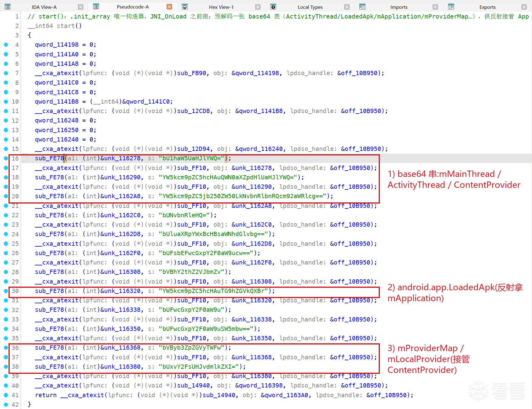Click &unk_1162C0 argument on line 22
The height and width of the screenshot is (409, 532).
pos(121,215)
